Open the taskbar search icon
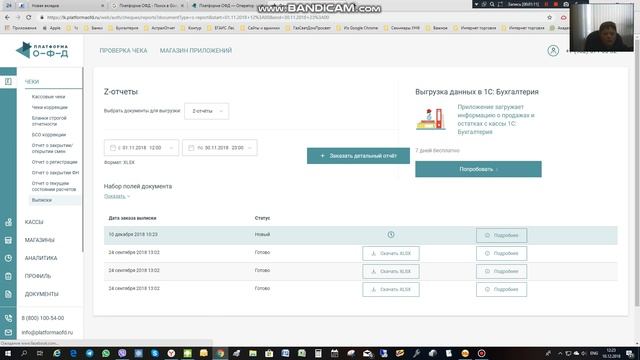Viewport: 640px width, 360px height. point(24,353)
